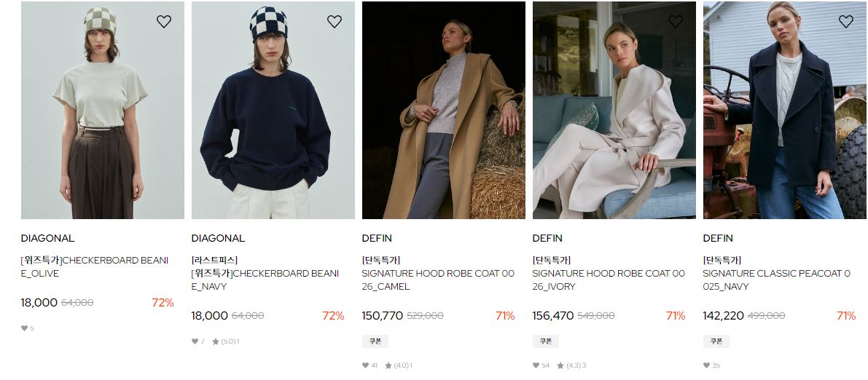Click coupon badge under ivory robe coat
868x380 pixels.
click(x=546, y=341)
